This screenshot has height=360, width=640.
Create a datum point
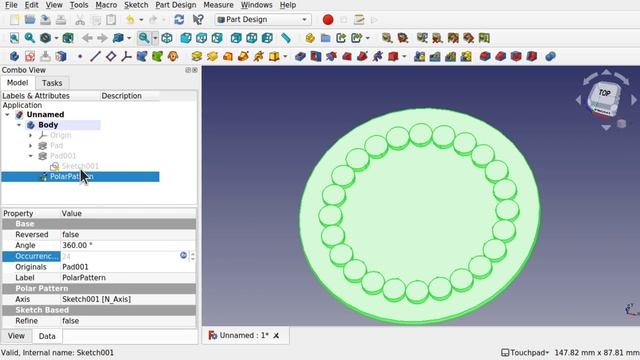click(80, 56)
